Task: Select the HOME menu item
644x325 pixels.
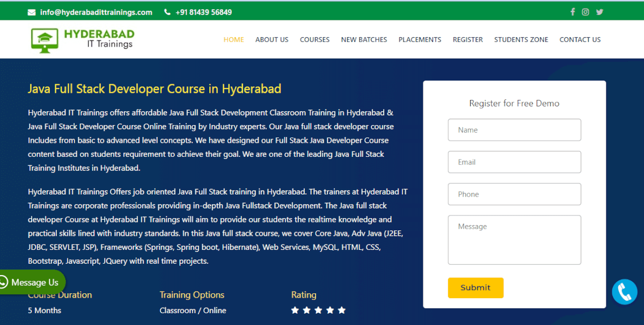Action: tap(233, 39)
